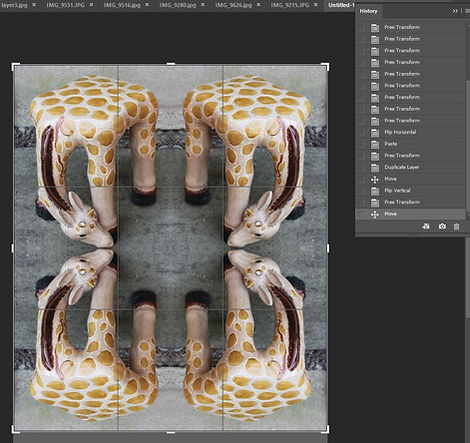The width and height of the screenshot is (470, 443).
Task: Click the move icon in the selected Move state
Action: click(x=375, y=214)
